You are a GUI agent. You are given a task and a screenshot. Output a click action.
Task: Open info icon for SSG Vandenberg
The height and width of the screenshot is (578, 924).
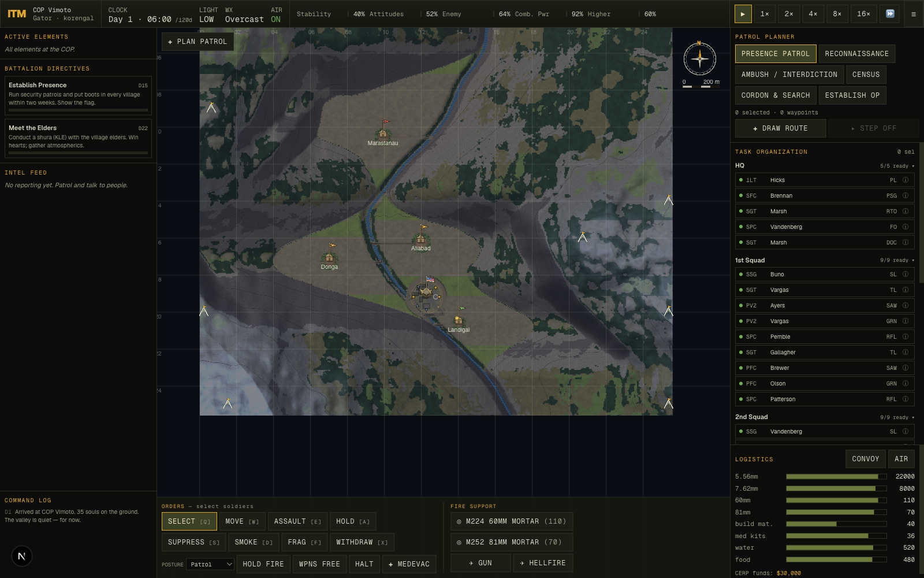click(906, 431)
